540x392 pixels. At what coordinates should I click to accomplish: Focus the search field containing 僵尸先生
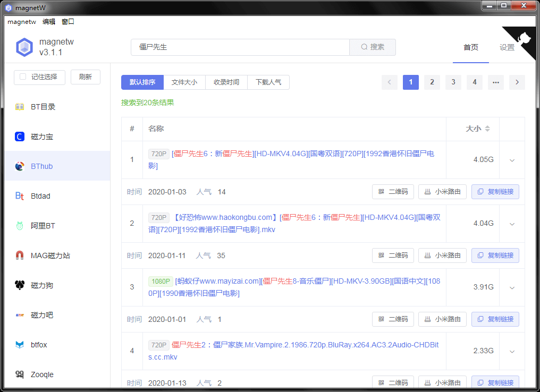point(240,47)
